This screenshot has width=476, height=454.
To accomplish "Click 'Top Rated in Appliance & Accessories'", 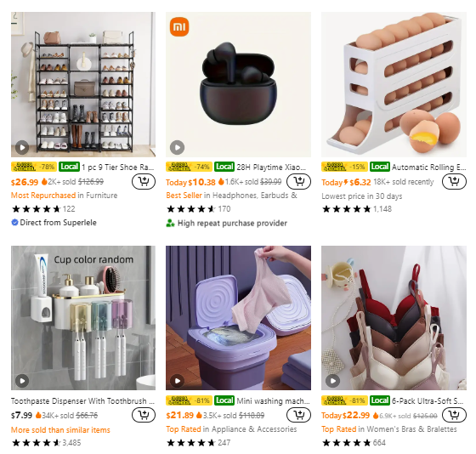I will pos(231,429).
